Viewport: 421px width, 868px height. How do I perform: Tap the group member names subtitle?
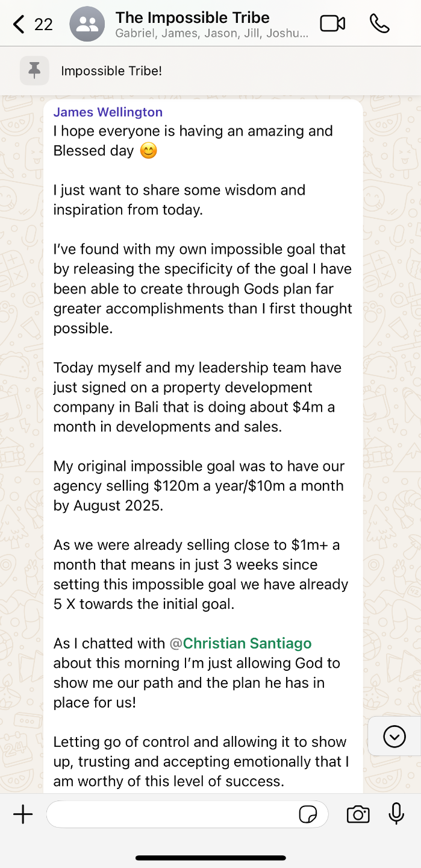211,34
